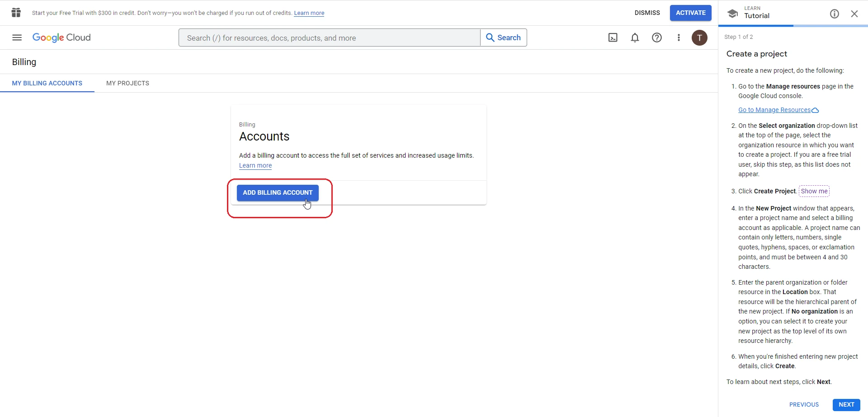Focus the resources search input field
The image size is (868, 417).
(329, 37)
